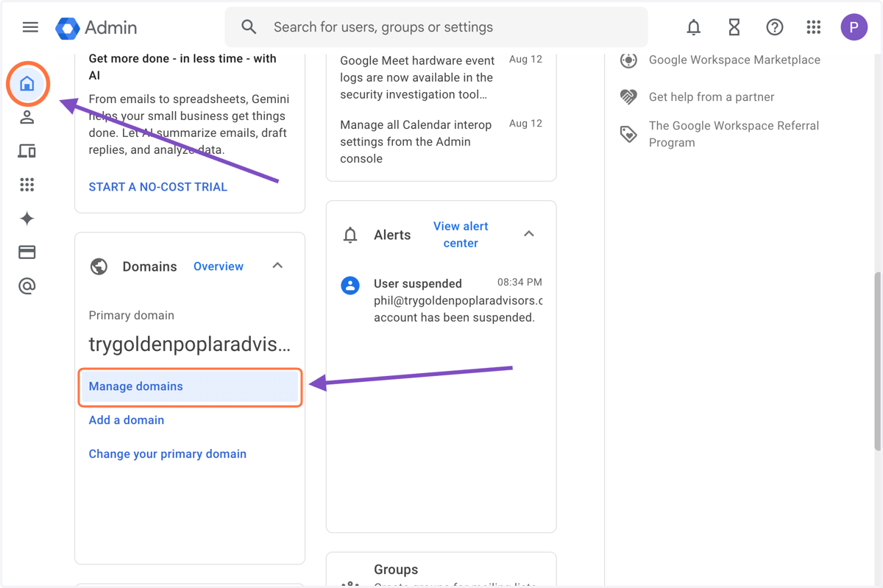Click the page vertical scrollbar

tap(877, 361)
